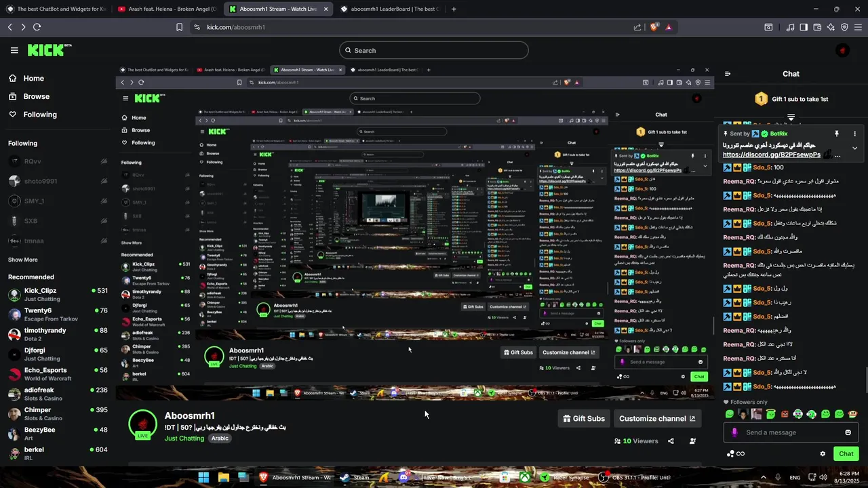Open Brave Shields lion icon
This screenshot has width=868, height=488.
[654, 27]
